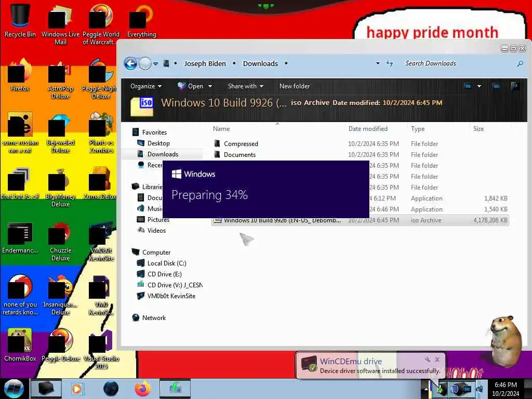Sort files by Name column header
This screenshot has height=399, width=532.
point(221,129)
